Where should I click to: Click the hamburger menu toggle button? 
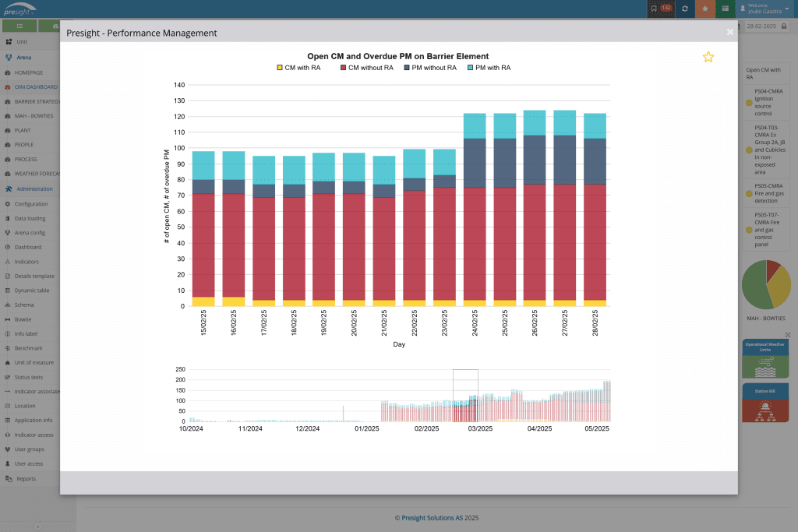19,26
